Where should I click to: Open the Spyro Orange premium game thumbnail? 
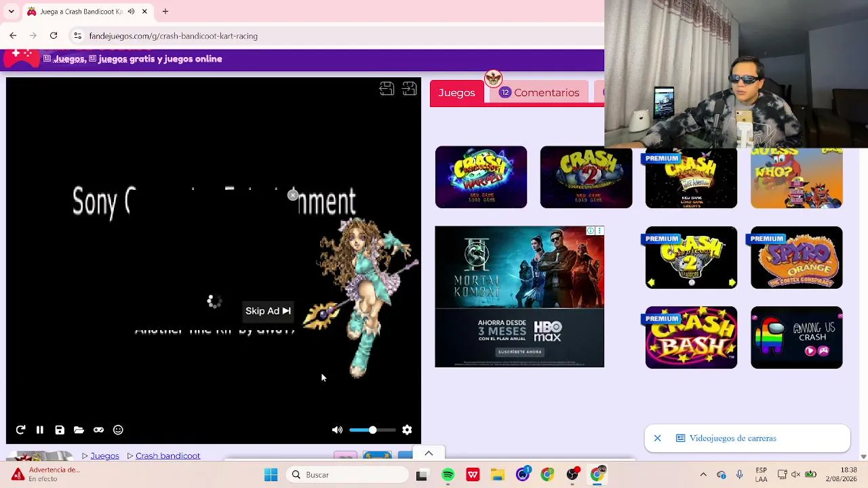(x=797, y=258)
